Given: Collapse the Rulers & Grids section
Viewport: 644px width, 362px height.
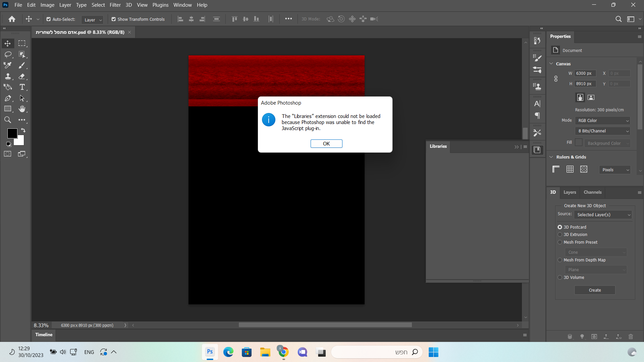Looking at the screenshot, I should (x=551, y=157).
